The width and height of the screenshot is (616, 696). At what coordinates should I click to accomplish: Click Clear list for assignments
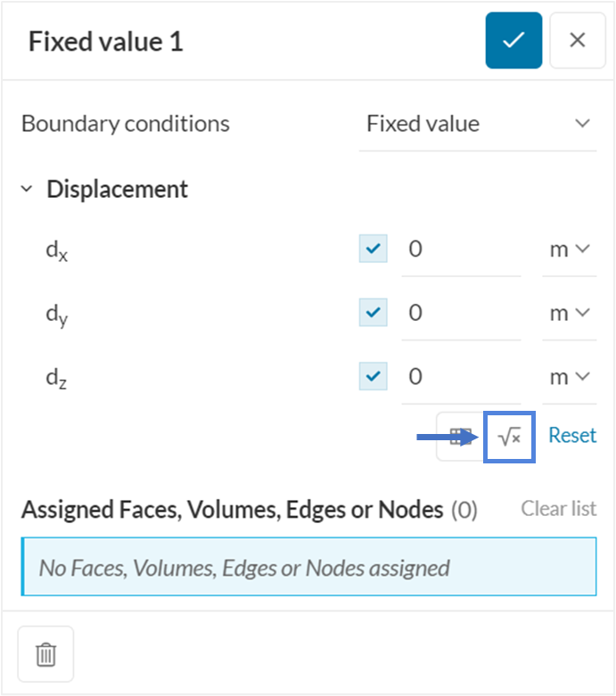coord(558,509)
